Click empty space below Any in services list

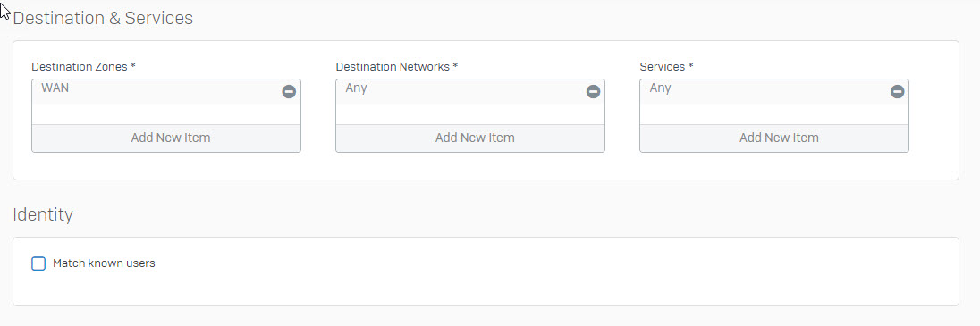(x=773, y=114)
